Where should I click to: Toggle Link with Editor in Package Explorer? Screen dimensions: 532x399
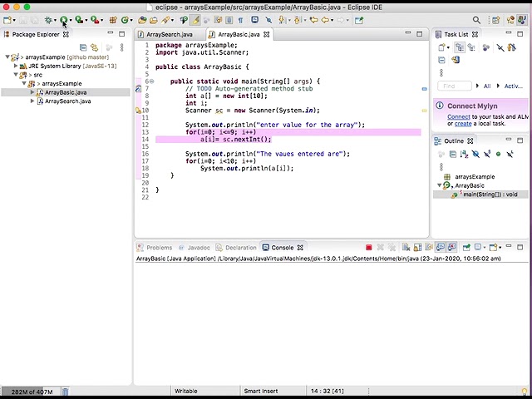coord(94,47)
